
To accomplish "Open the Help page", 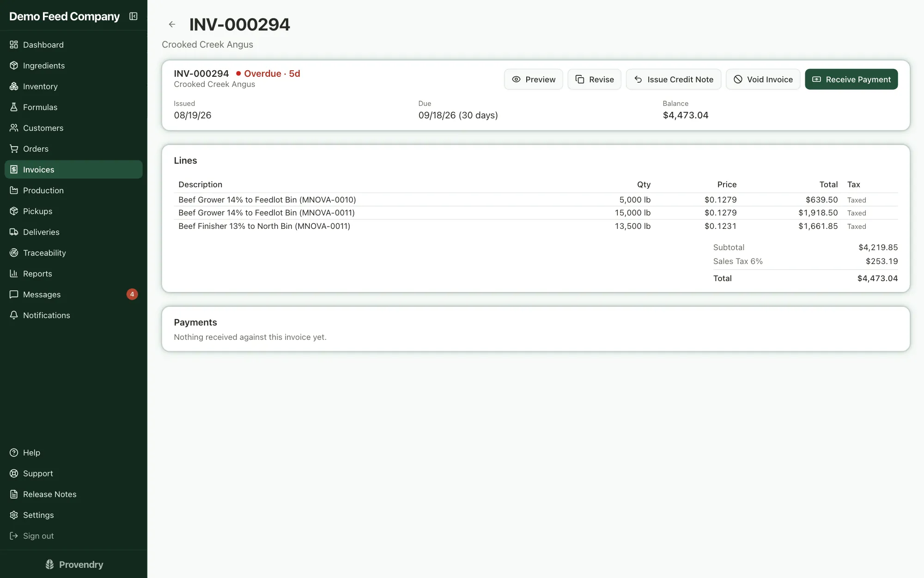I will 73,453.
